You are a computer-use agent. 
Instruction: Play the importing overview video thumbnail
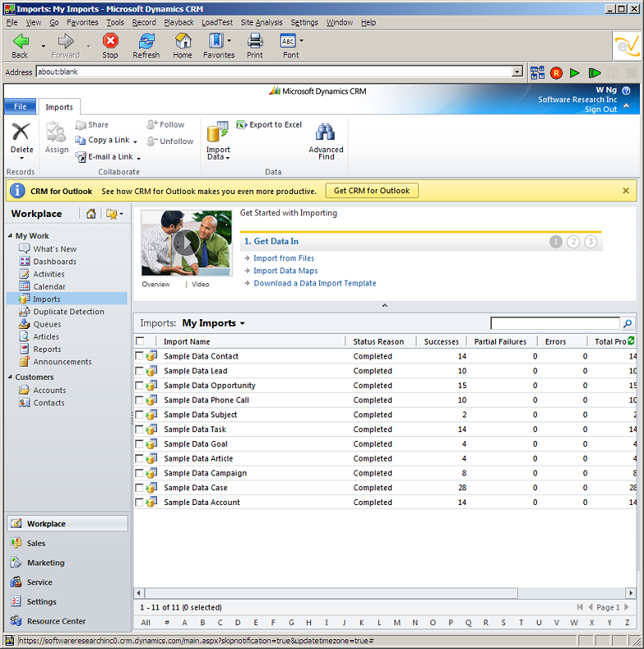187,243
